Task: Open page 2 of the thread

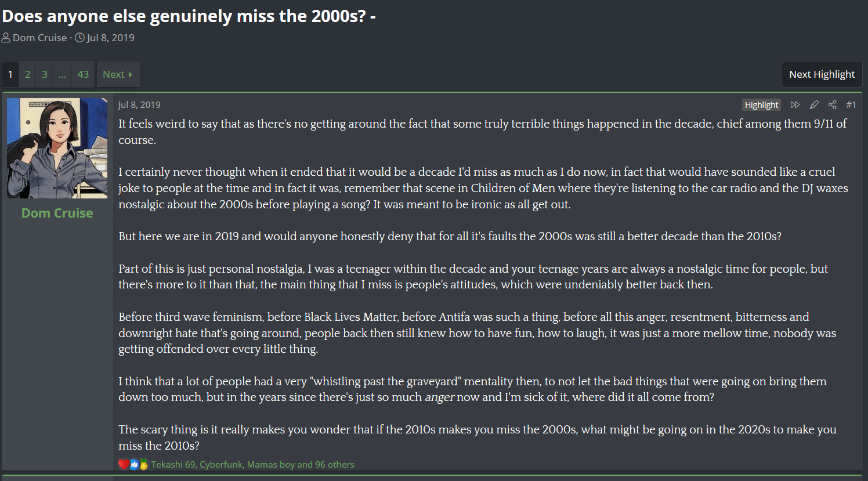Action: [27, 74]
